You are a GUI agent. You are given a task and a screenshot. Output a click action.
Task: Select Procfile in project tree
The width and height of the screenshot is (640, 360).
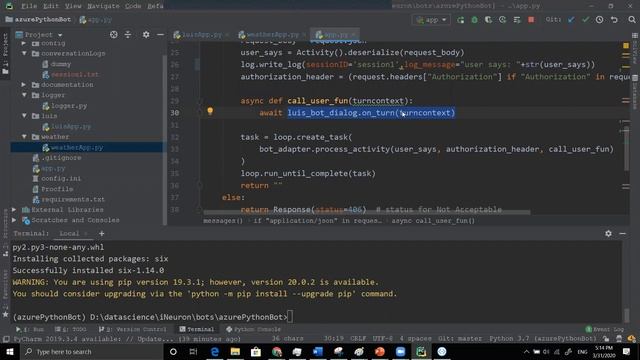pyautogui.click(x=57, y=189)
